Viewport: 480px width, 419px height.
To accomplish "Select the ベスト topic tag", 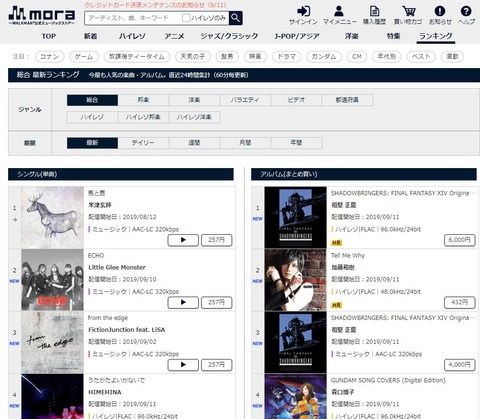I will click(421, 56).
